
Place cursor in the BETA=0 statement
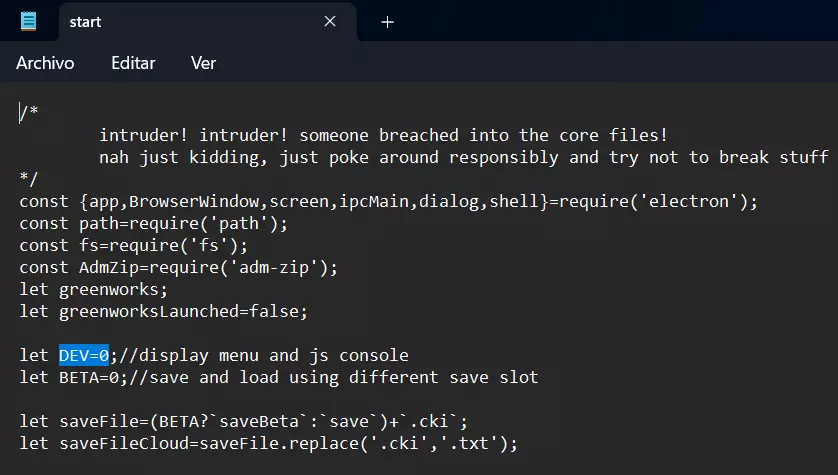tap(84, 377)
